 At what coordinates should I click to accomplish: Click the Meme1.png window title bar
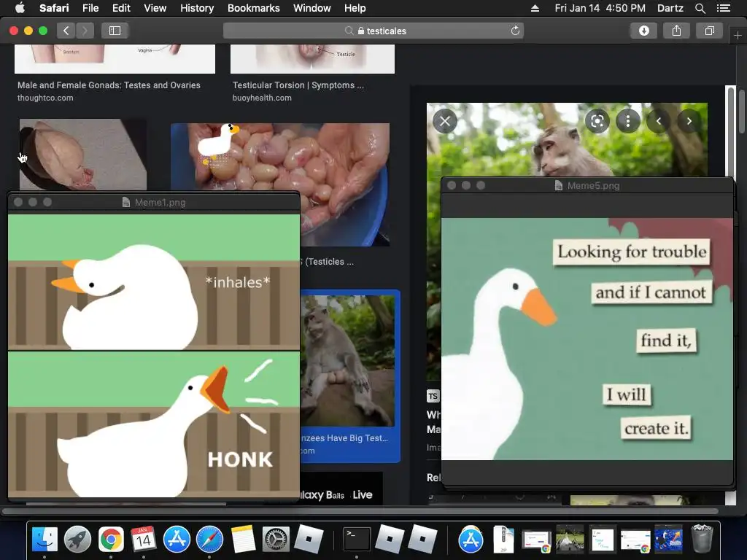[154, 202]
